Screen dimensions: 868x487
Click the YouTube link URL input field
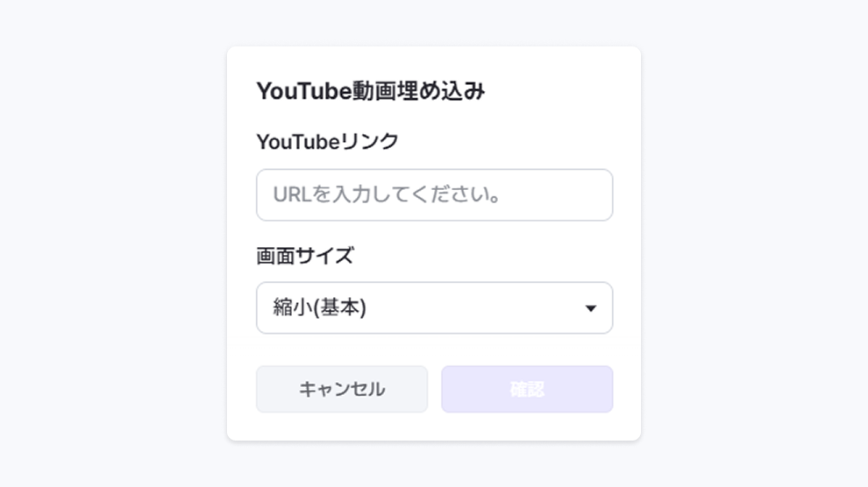click(434, 194)
